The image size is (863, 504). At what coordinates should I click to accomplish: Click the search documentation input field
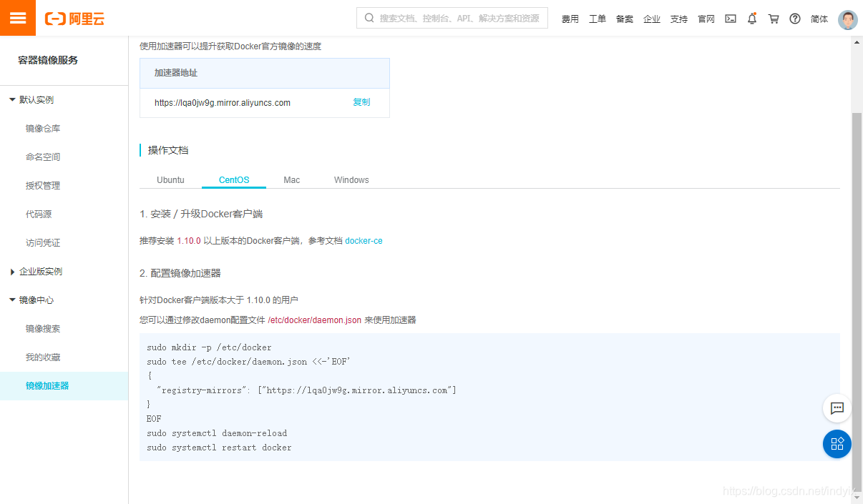pos(452,18)
